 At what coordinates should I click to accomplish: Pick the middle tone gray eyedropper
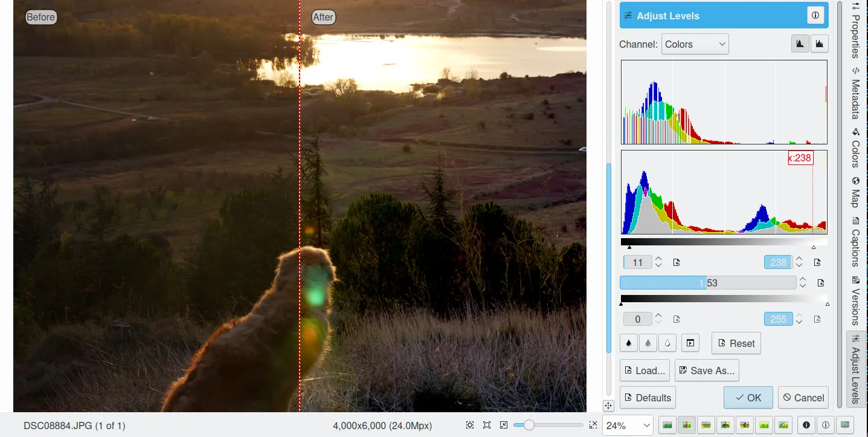tap(648, 343)
